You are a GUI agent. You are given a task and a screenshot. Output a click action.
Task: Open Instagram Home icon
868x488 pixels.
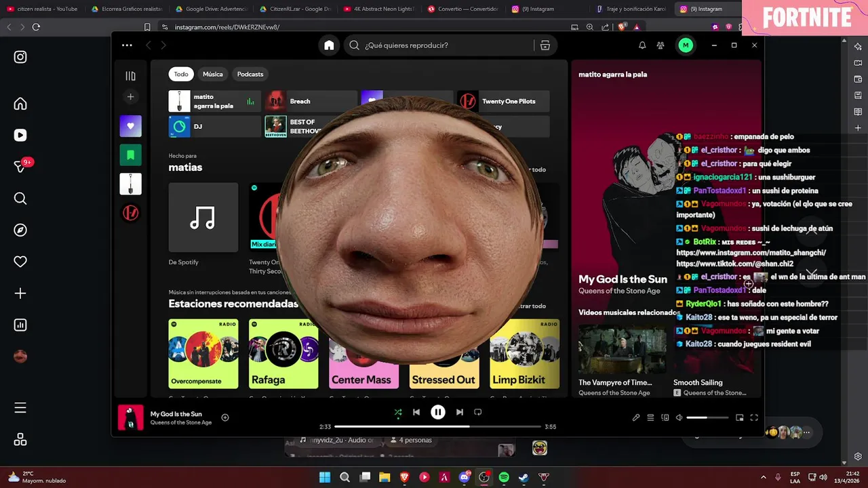coord(20,104)
